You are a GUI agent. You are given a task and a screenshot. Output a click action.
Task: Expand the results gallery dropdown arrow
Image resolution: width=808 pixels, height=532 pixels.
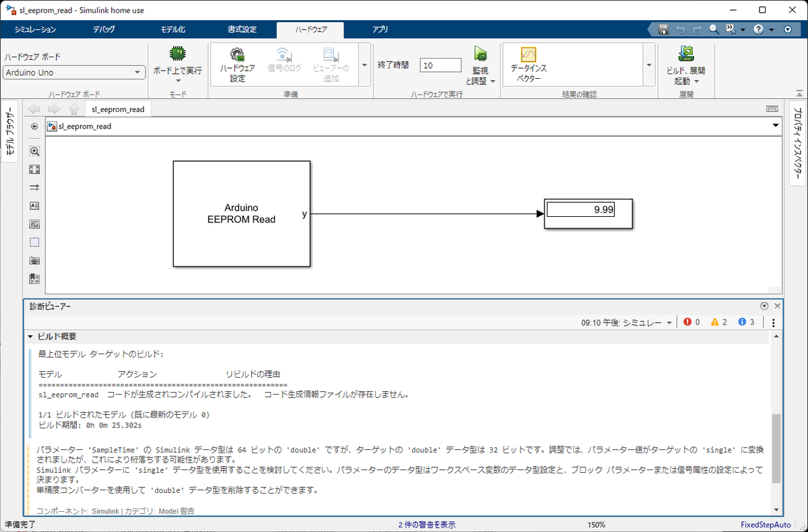point(649,65)
